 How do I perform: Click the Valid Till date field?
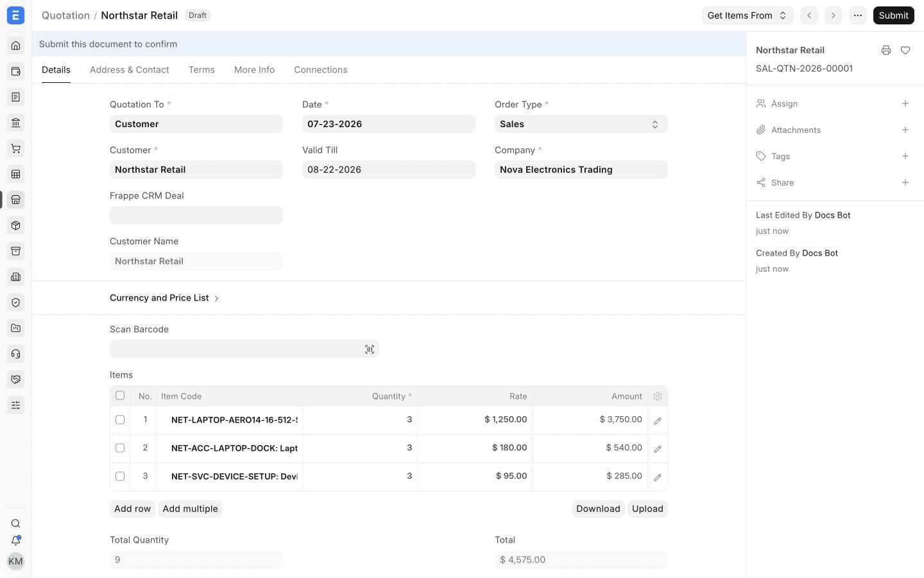pos(389,170)
